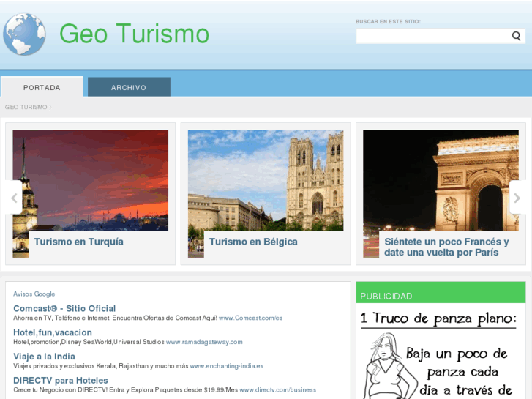Screen dimensions: 532x399
Task: Click the Geo Turismo globe logo
Action: pos(24,34)
